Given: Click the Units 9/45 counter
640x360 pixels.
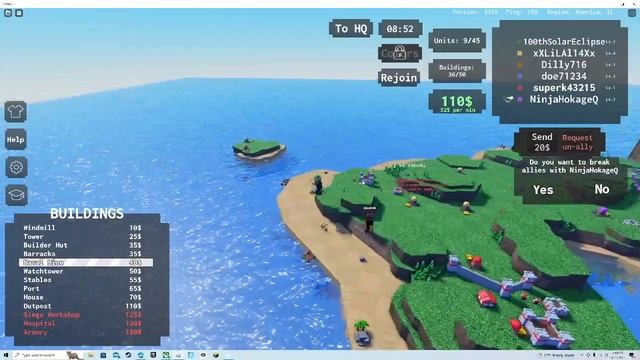Looking at the screenshot, I should pyautogui.click(x=457, y=40).
